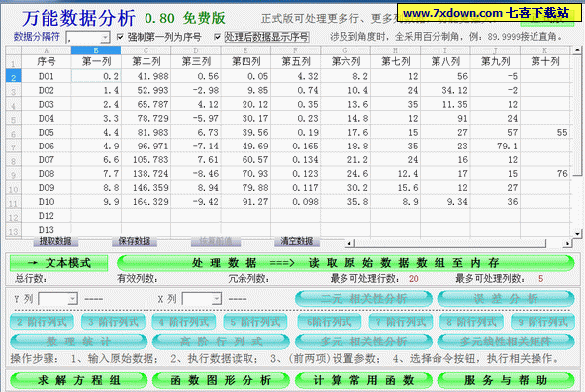The image size is (585, 392).
Task: Select the D05 row label cell
Action: coord(47,132)
